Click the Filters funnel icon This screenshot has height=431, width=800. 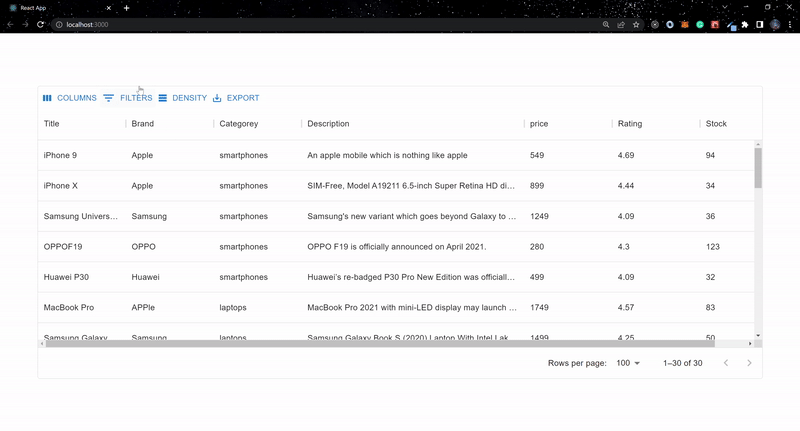click(109, 98)
